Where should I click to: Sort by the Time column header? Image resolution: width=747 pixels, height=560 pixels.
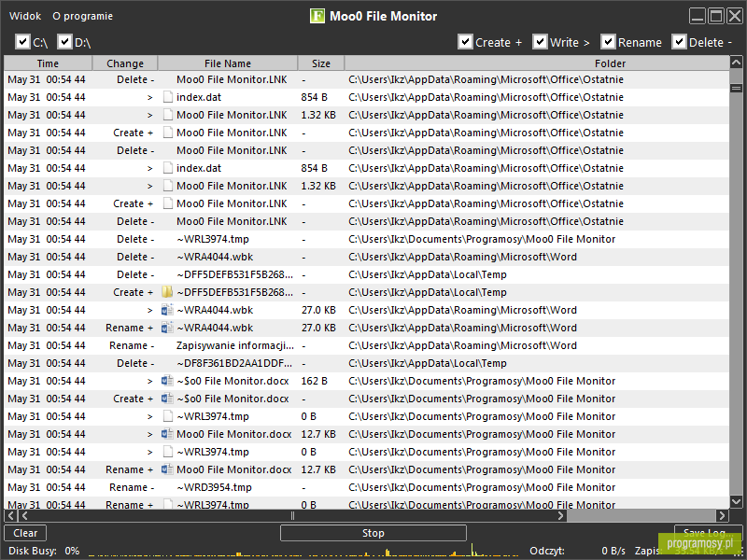click(x=48, y=63)
